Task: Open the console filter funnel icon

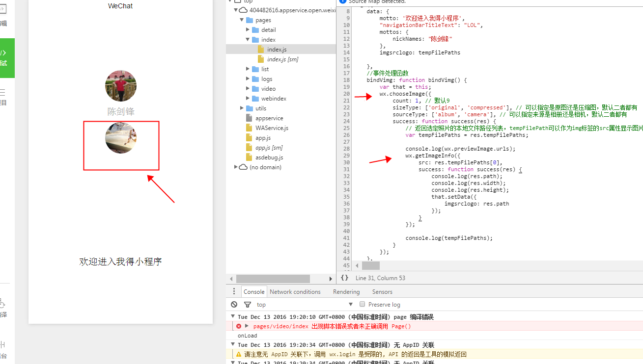Action: click(x=247, y=305)
